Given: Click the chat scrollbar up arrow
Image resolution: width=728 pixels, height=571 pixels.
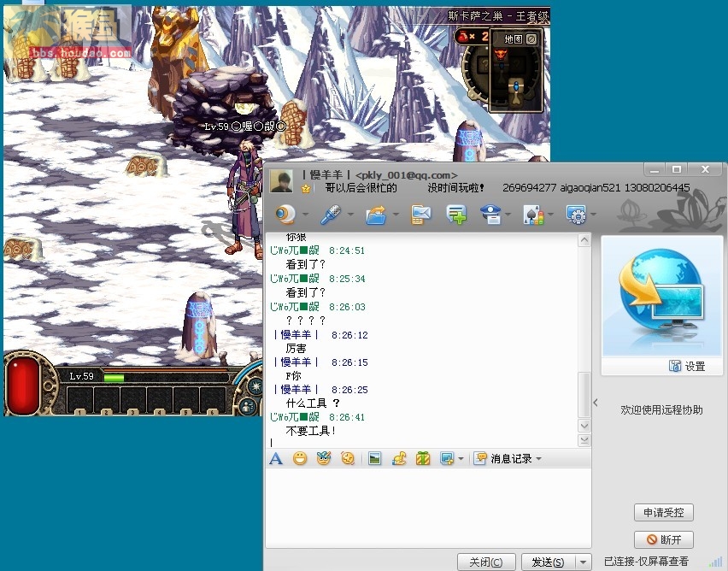Looking at the screenshot, I should point(584,239).
